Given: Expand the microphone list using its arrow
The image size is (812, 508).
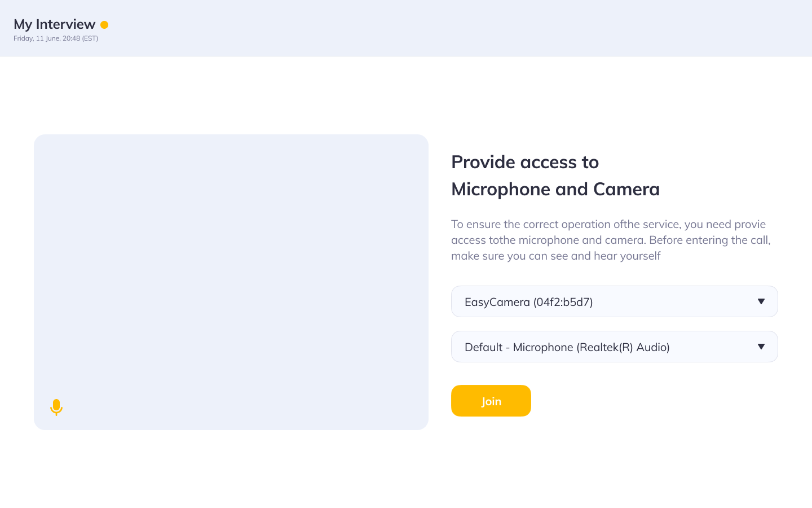Looking at the screenshot, I should point(761,347).
